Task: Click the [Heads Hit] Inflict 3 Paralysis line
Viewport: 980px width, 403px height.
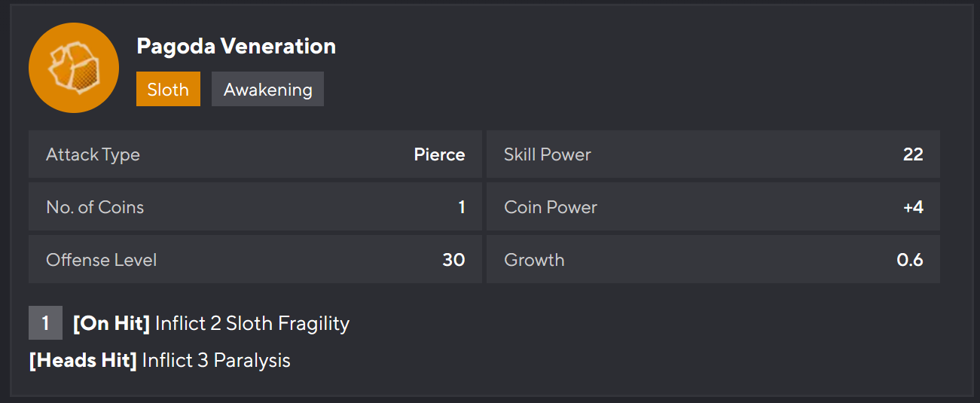Action: point(160,360)
